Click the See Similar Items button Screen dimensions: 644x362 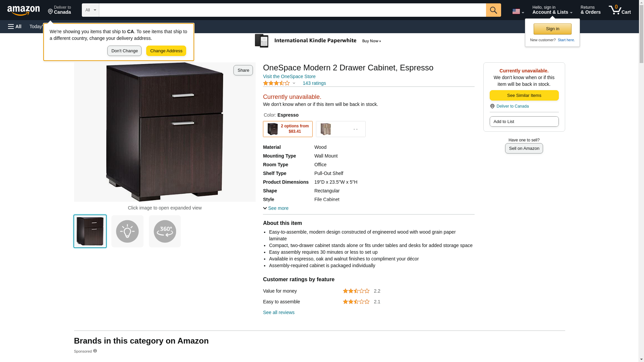(524, 95)
